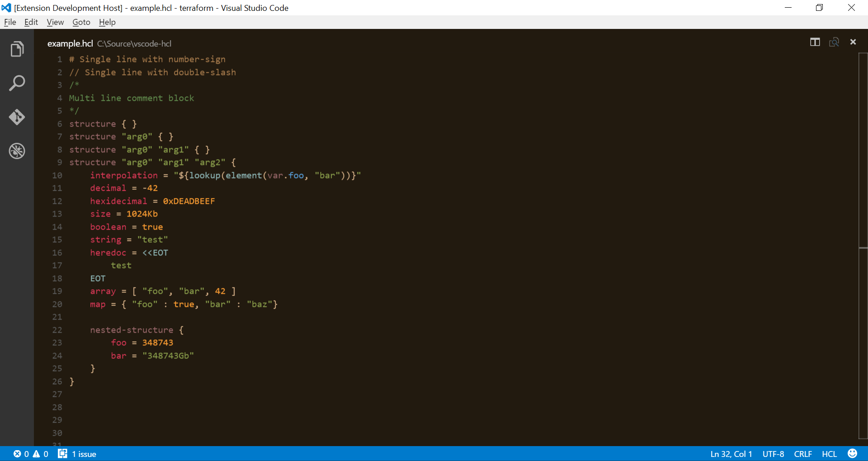This screenshot has height=461, width=868.
Task: Open the Help menu
Action: point(107,22)
